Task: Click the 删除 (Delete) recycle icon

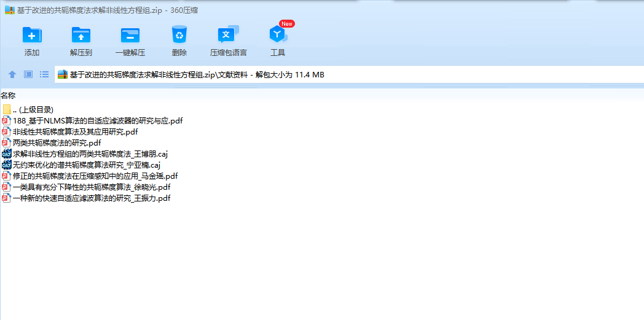Action: click(x=179, y=35)
